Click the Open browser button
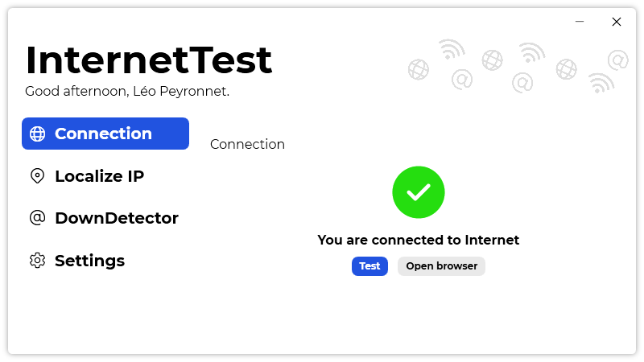The image size is (644, 362). 441,266
